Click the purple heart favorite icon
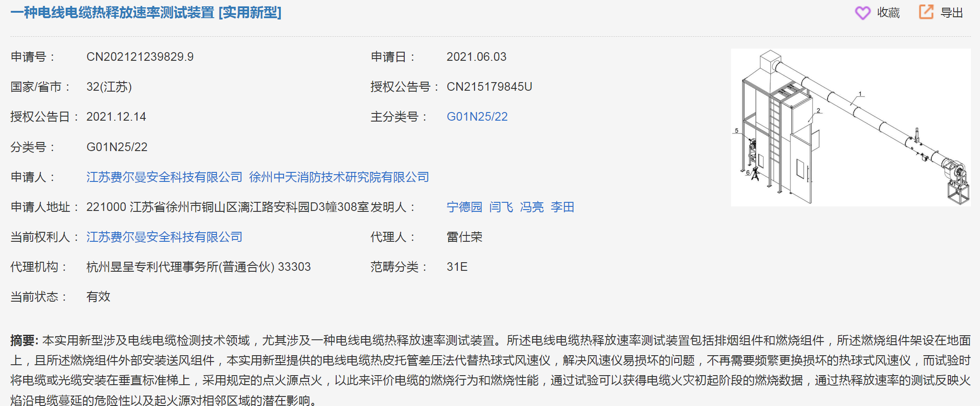Image resolution: width=980 pixels, height=406 pixels. (x=862, y=13)
